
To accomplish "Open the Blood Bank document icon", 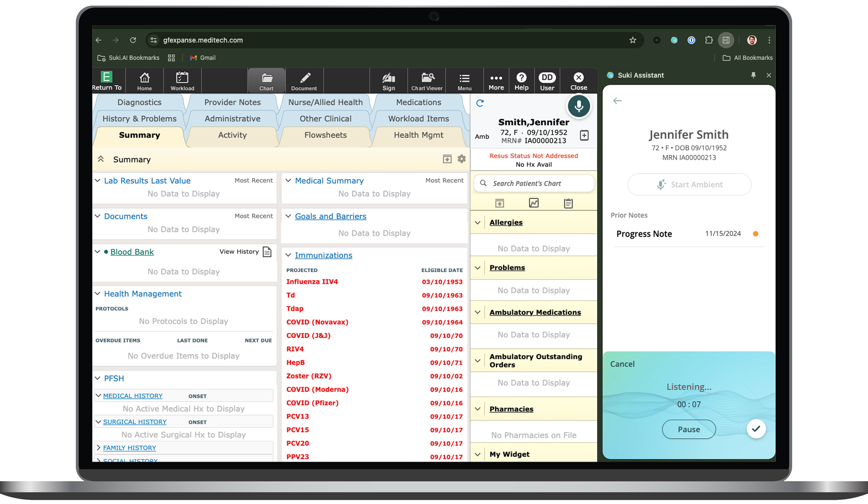I will (x=267, y=252).
